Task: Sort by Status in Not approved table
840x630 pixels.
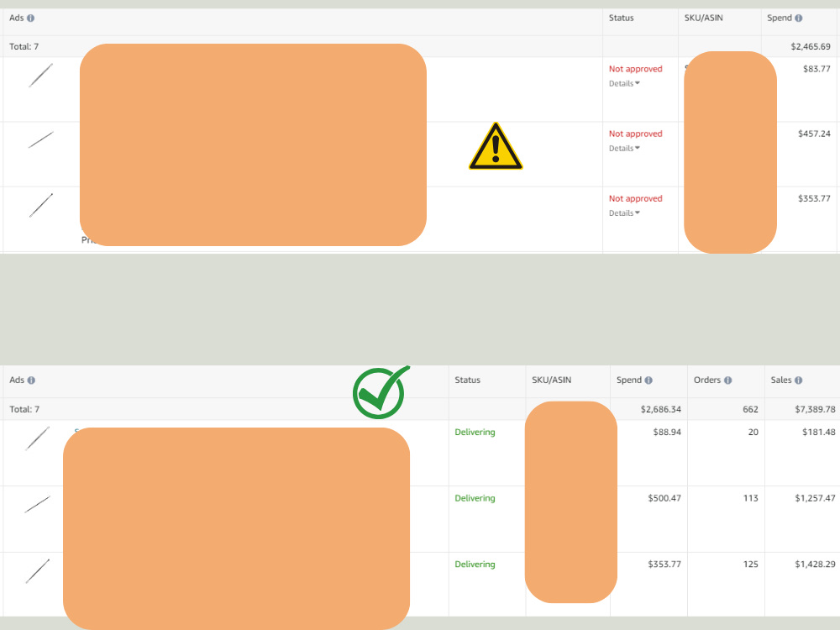Action: point(621,18)
